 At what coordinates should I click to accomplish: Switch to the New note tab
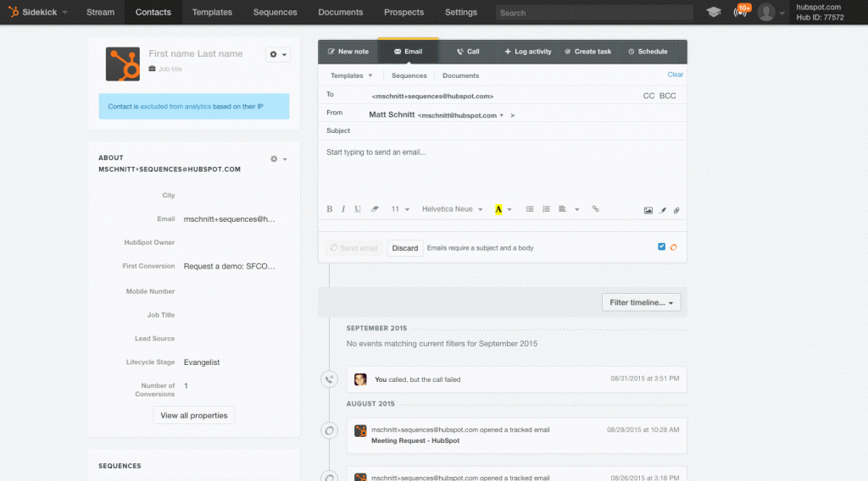pyautogui.click(x=348, y=52)
